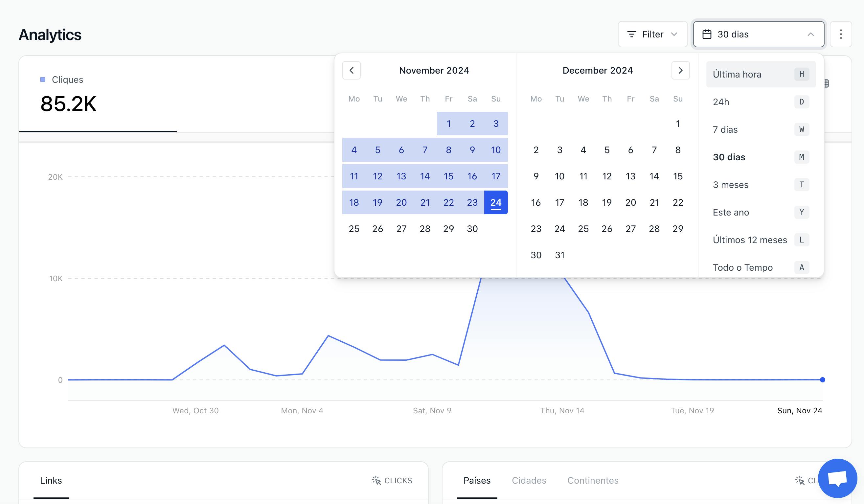Collapse the 30 dias date range dropdown

pyautogui.click(x=759, y=34)
